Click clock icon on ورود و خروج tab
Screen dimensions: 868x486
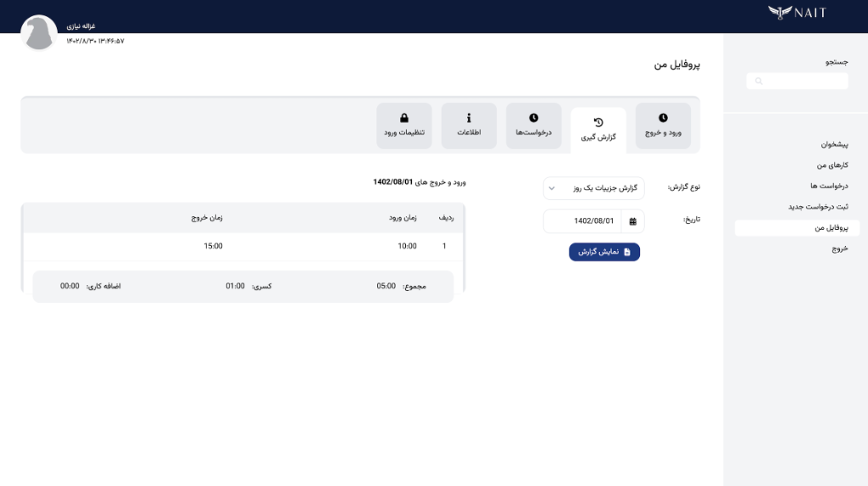[x=663, y=118]
